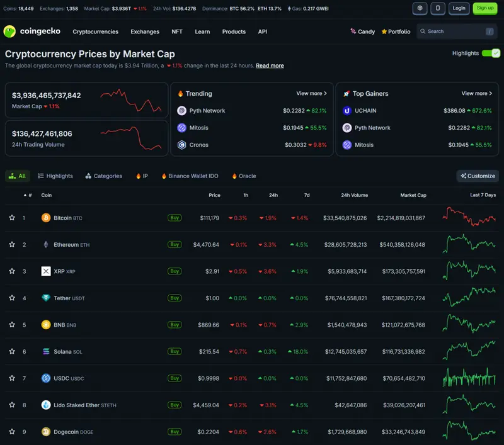Image resolution: width=504 pixels, height=445 pixels.
Task: Open the Market Cap sparkline card
Action: (x=86, y=100)
